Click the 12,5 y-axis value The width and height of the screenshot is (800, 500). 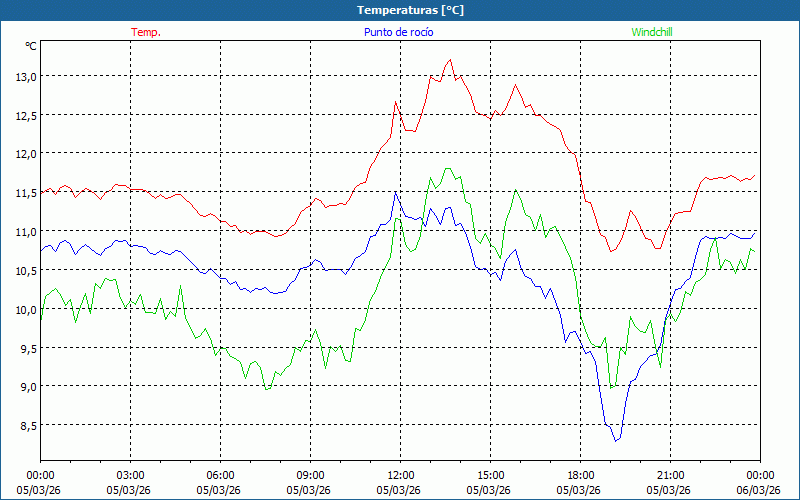[25, 115]
